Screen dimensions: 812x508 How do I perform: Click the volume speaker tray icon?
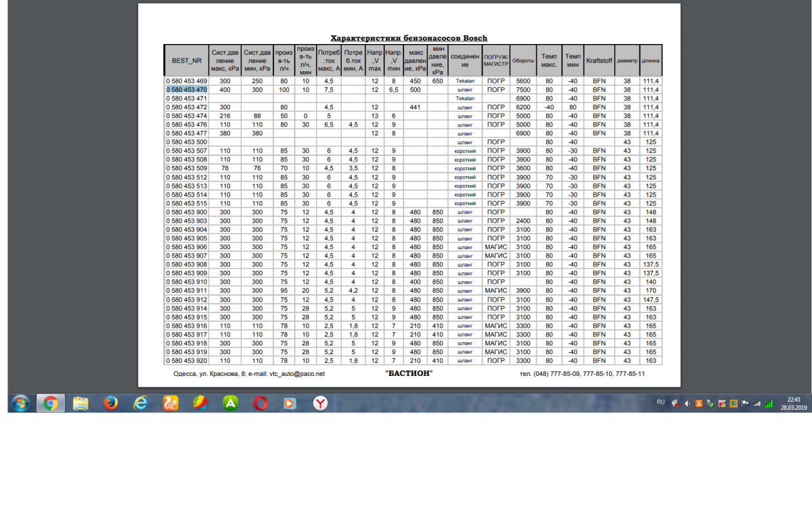click(687, 404)
